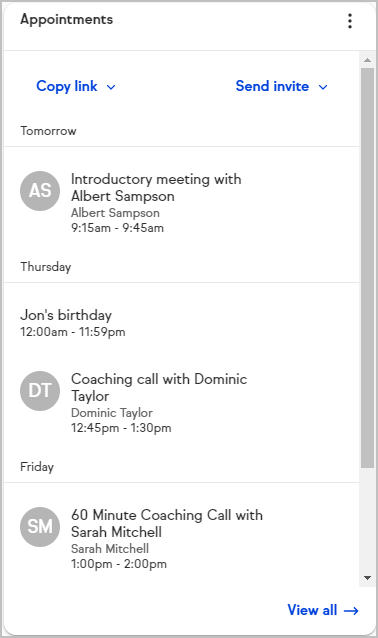Image resolution: width=378 pixels, height=638 pixels.
Task: Open the Send invite dropdown
Action: coord(282,86)
